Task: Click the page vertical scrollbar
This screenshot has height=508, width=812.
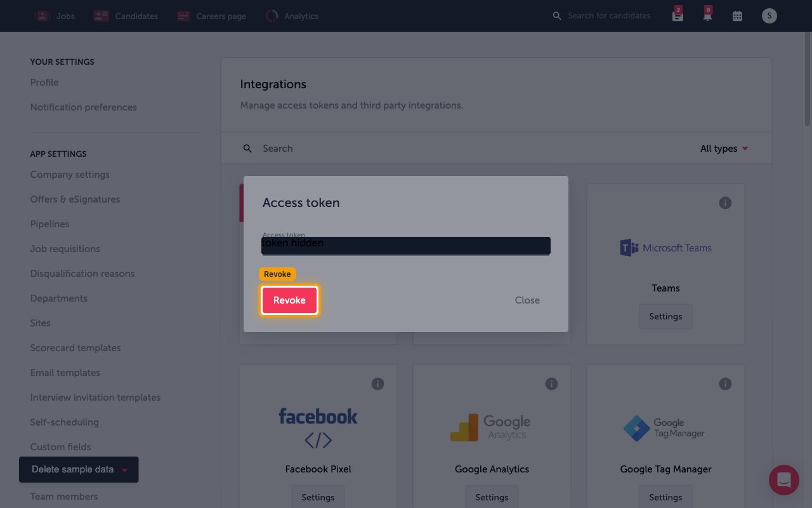Action: click(808, 79)
